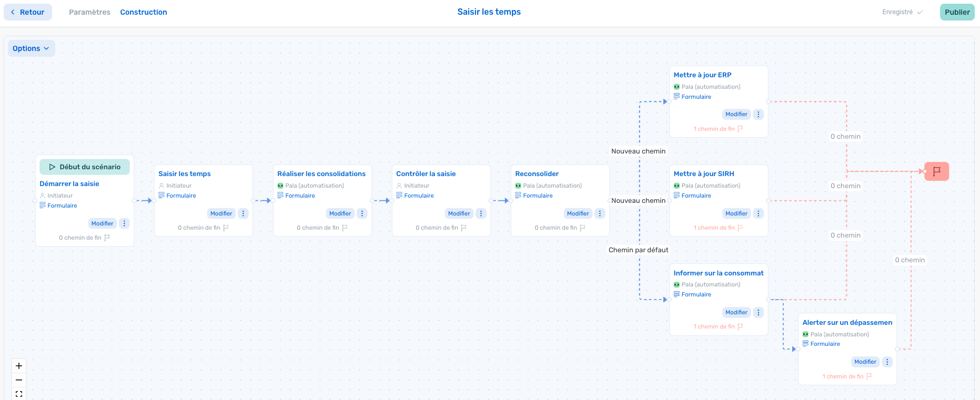Viewport: 980px width, 400px height.
Task: Open three-dot menu on Contrôler la saisie
Action: pyautogui.click(x=481, y=213)
